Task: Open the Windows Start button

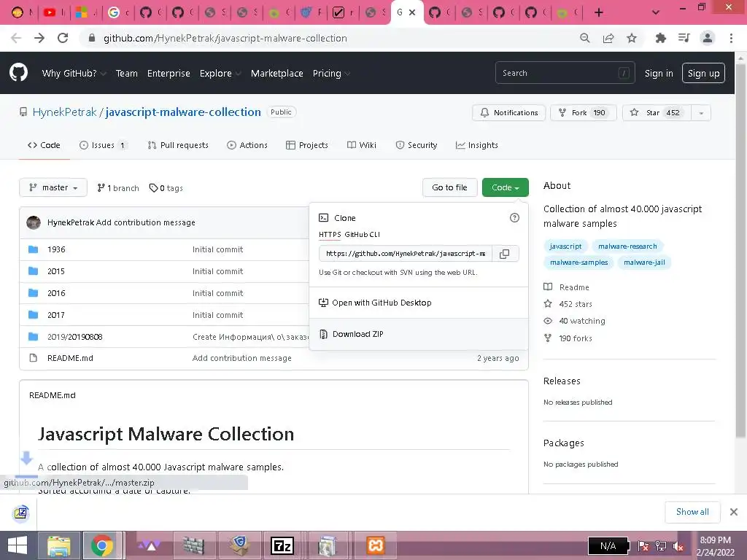Action: (x=18, y=545)
